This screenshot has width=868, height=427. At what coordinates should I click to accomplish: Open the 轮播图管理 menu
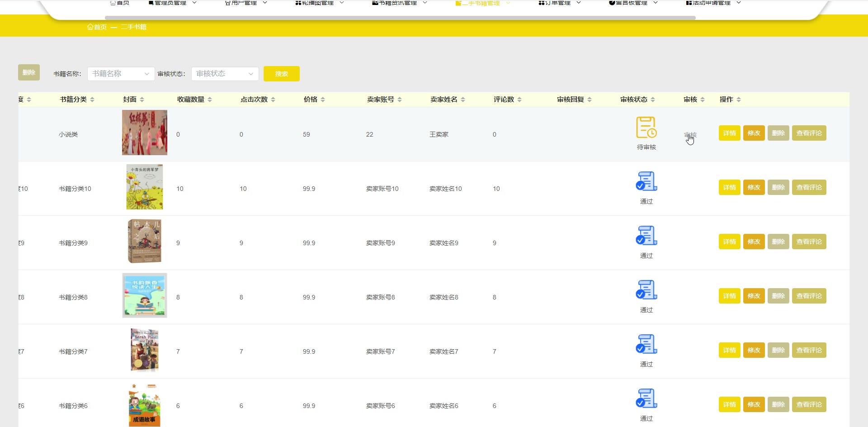318,3
